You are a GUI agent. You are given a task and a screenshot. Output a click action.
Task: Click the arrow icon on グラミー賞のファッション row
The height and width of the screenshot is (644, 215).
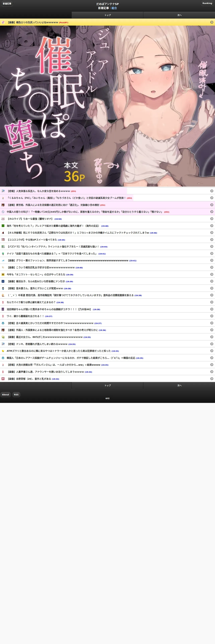pyautogui.click(x=212, y=260)
